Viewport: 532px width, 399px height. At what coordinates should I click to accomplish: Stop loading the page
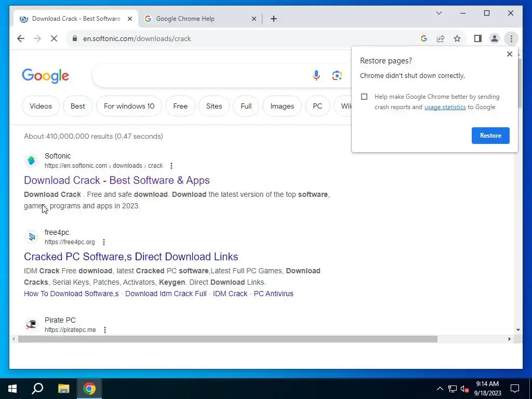[x=54, y=38]
